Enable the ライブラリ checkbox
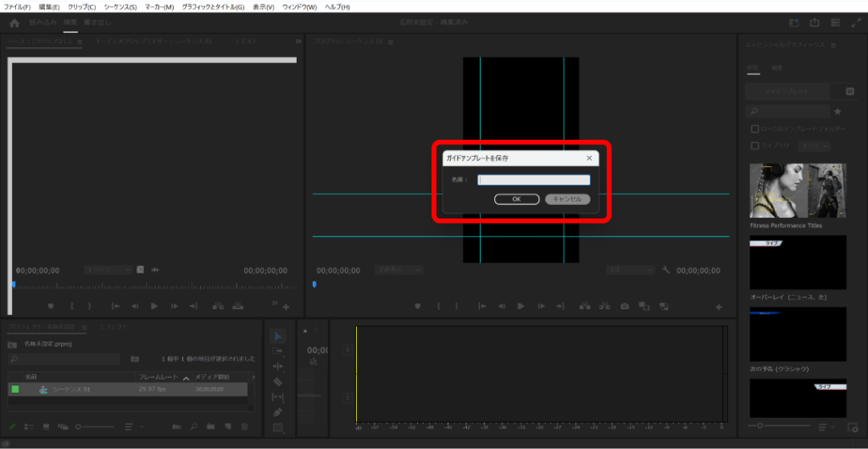The width and height of the screenshot is (868, 449). pos(754,146)
